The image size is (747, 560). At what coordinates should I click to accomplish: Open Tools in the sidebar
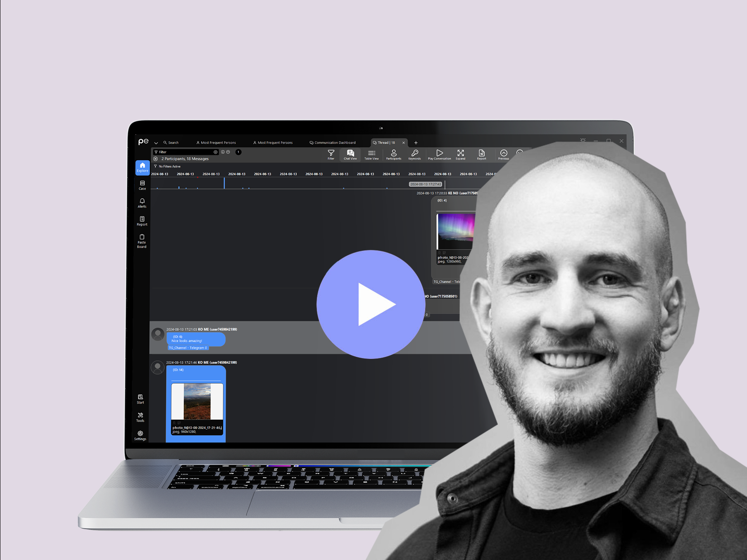[x=140, y=417]
